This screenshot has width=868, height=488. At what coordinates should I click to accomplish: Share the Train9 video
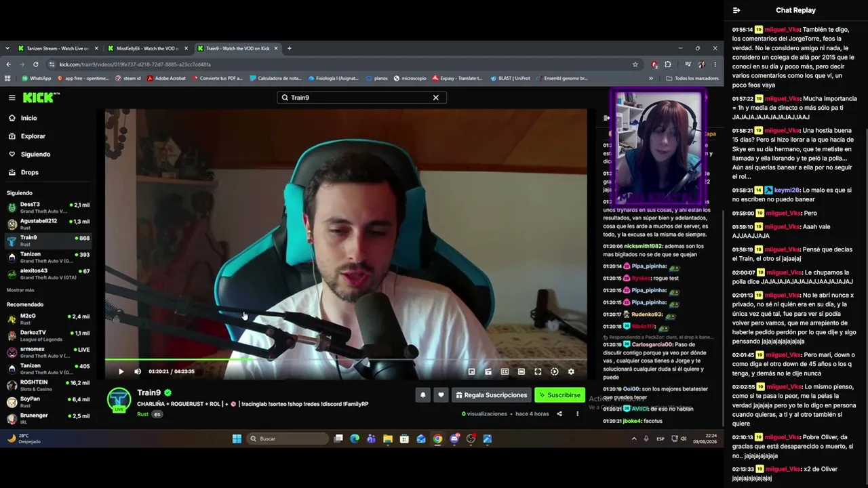pos(559,413)
